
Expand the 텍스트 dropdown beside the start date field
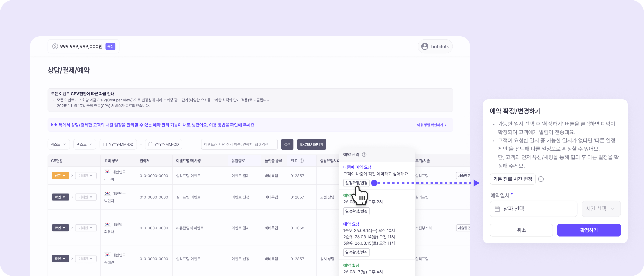tap(85, 144)
